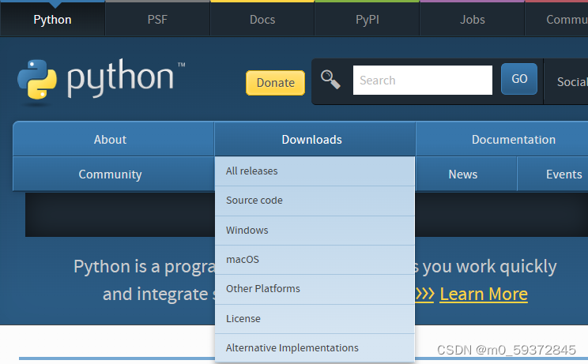Click the yellow Donate button
The image size is (588, 364).
[x=275, y=83]
